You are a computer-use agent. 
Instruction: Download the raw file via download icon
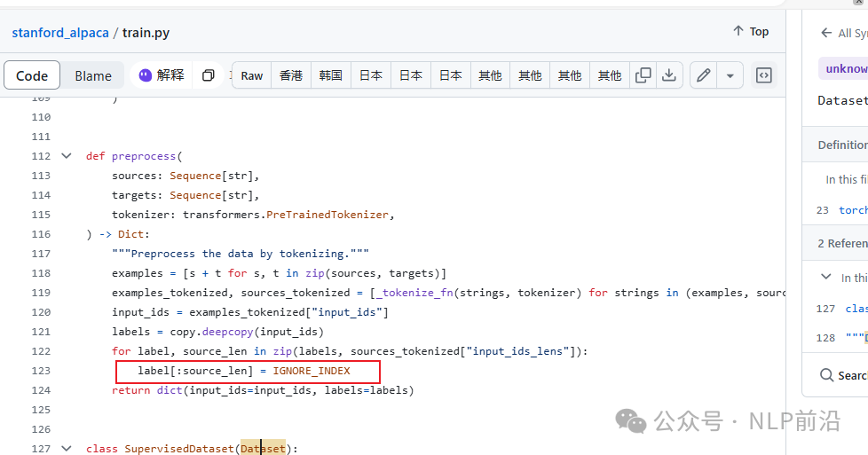[x=669, y=75]
